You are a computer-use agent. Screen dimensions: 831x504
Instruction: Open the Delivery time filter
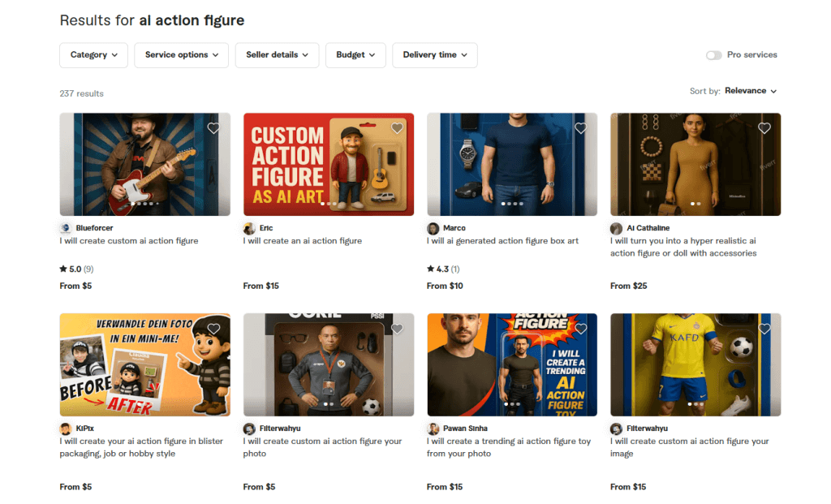tap(434, 55)
